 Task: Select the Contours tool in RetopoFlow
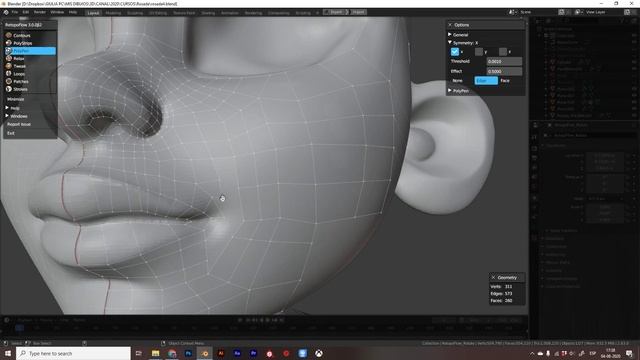(x=30, y=36)
